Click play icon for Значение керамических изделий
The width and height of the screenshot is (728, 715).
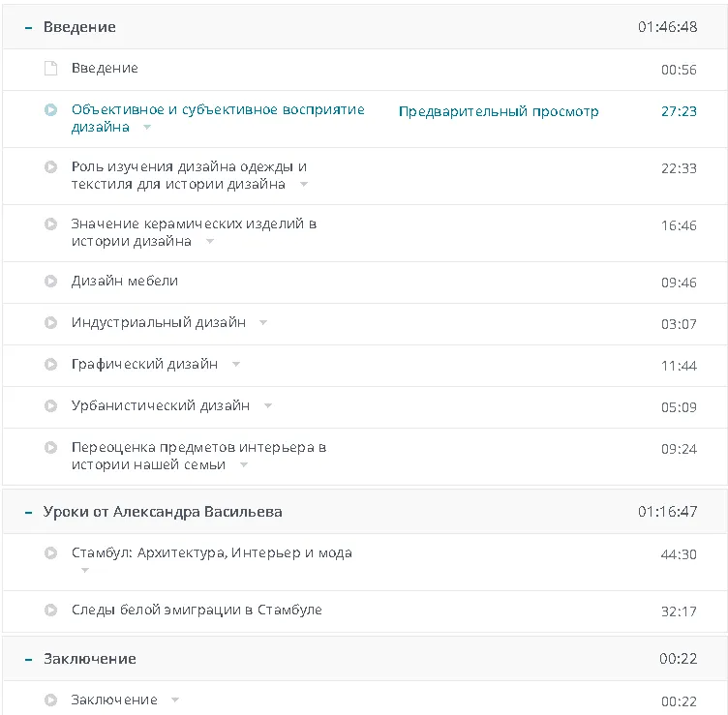point(50,224)
